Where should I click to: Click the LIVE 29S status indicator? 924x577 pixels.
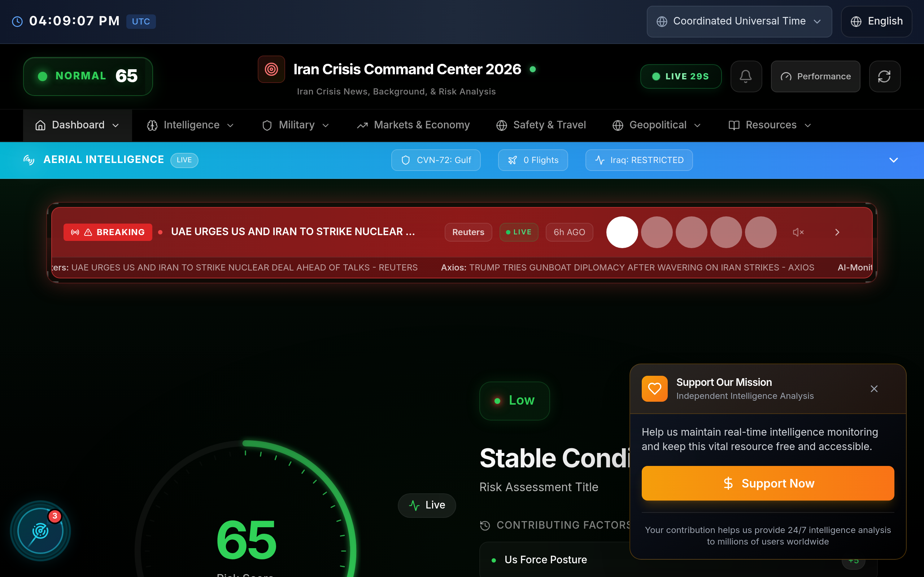tap(680, 76)
